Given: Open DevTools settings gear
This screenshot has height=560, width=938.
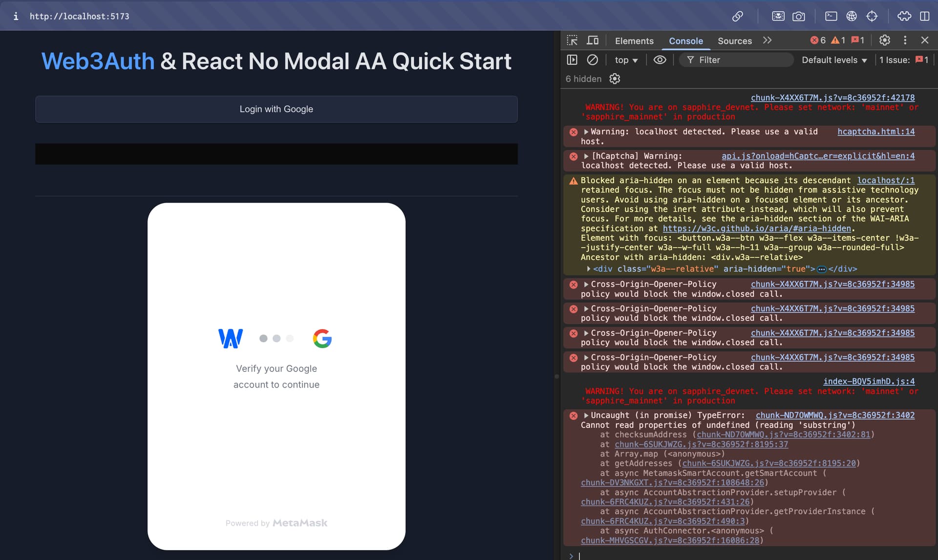Looking at the screenshot, I should tap(885, 41).
